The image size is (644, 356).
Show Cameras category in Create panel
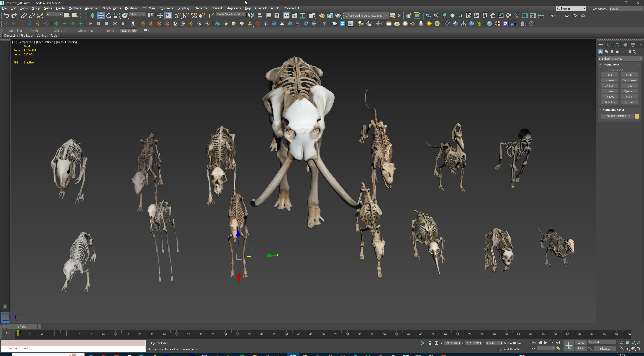(x=618, y=52)
